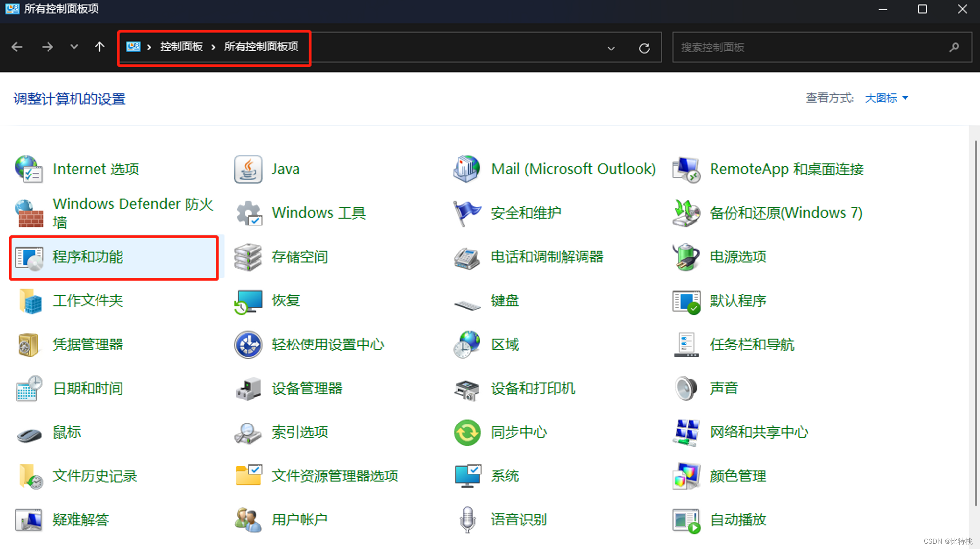
Task: Click the vertical scrollbar
Action: tap(975, 324)
